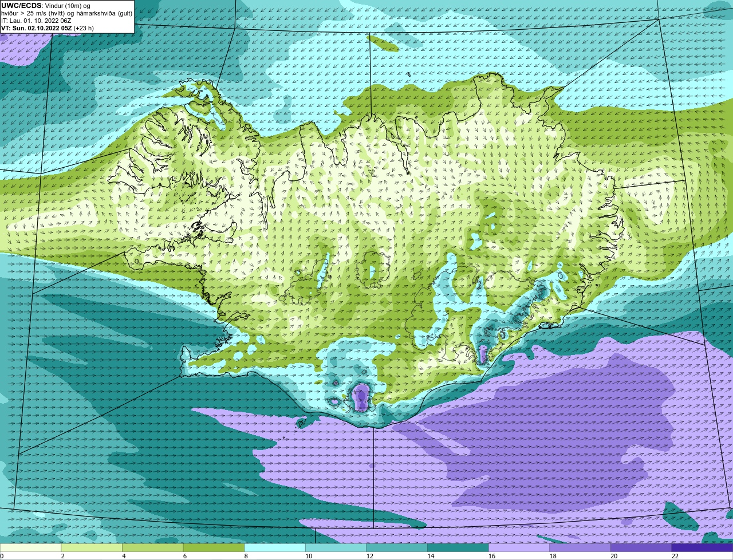Screen dimensions: 733x560
Task: Click the 2–4 m/s light green legend swatch
Action: 92,547
